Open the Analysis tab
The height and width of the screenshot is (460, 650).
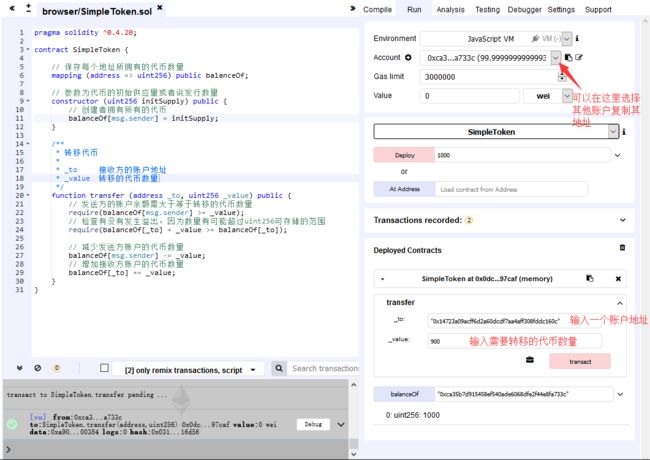point(450,10)
